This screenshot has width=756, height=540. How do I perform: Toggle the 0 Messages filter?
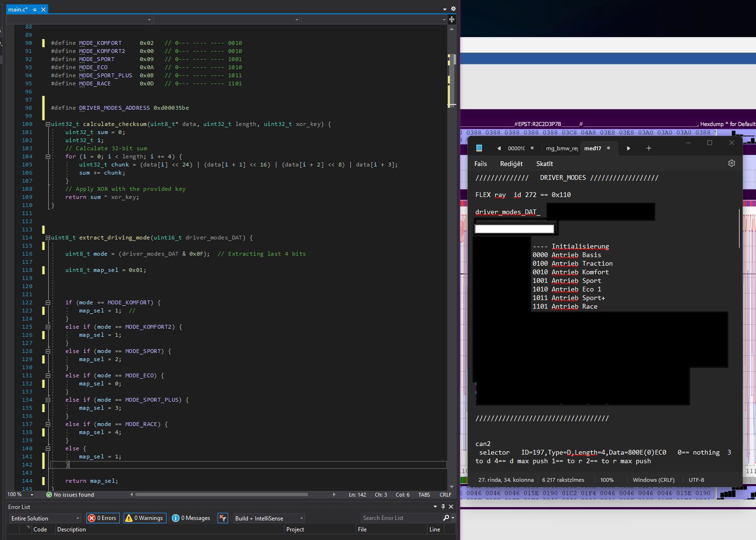191,518
